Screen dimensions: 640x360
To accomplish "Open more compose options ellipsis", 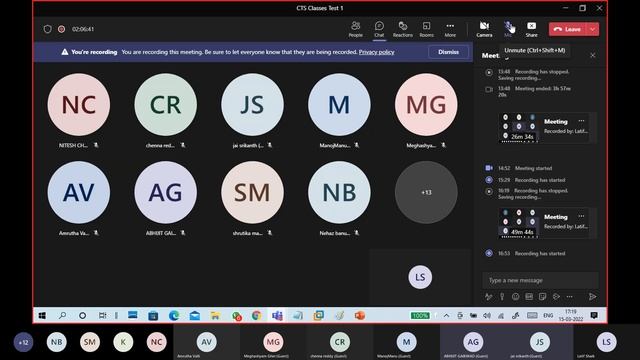I will [x=569, y=297].
